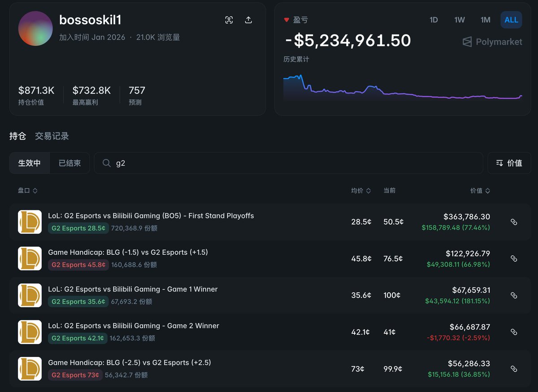Click the $158,789.48 (77.46%) gain figure
Screen dimensions: 538x392
click(x=456, y=227)
